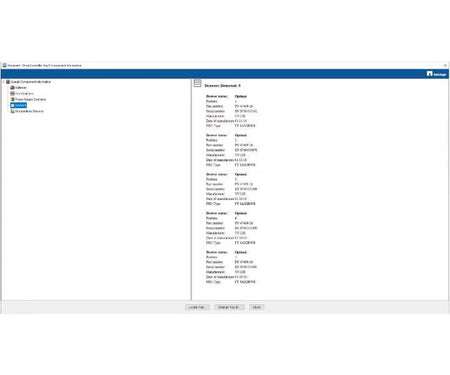This screenshot has width=450, height=375.
Task: Click the Drawers Detected heading text
Action: click(x=222, y=86)
